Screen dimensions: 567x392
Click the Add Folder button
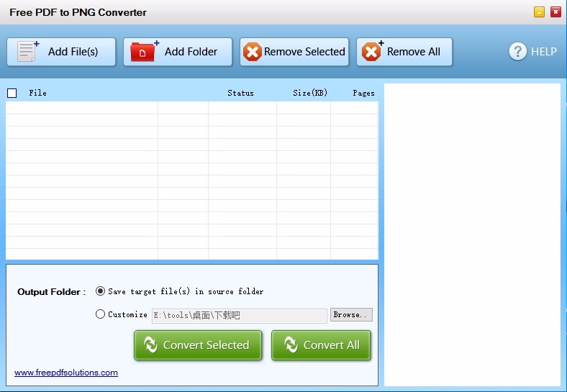click(178, 52)
